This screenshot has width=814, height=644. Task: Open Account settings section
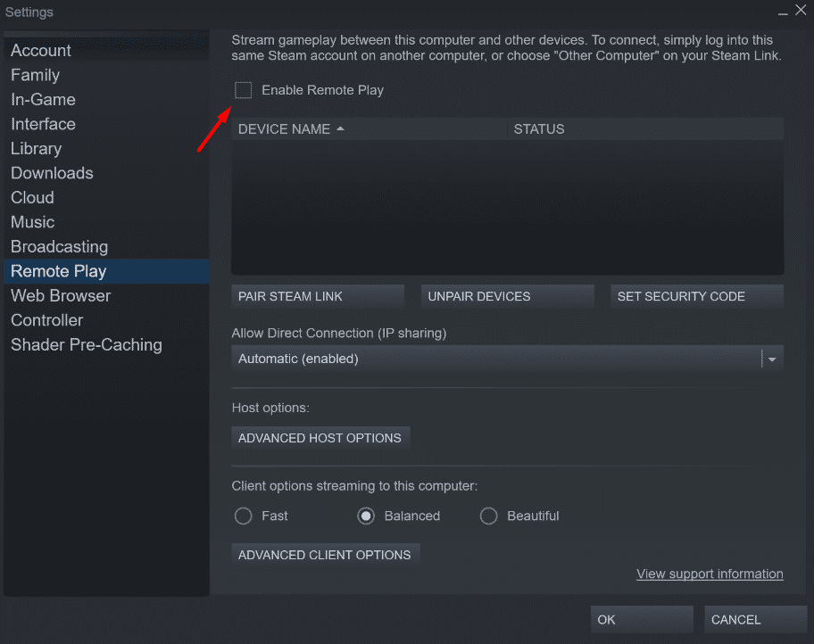(106, 50)
